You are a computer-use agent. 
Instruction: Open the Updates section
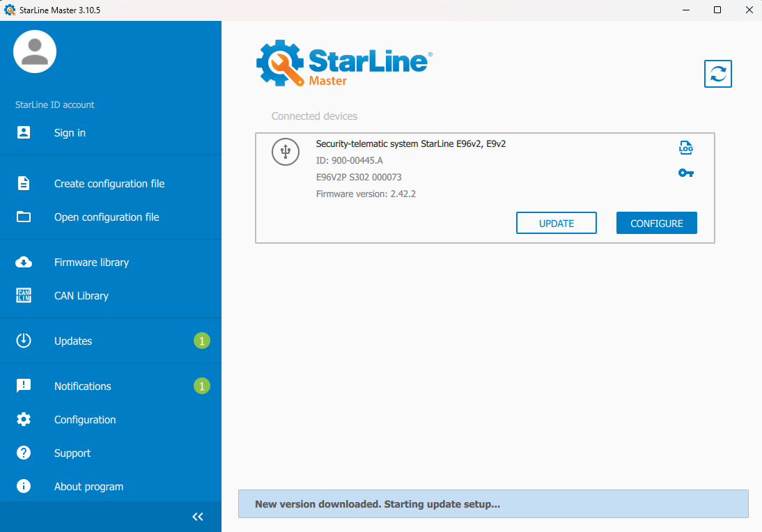(x=73, y=341)
